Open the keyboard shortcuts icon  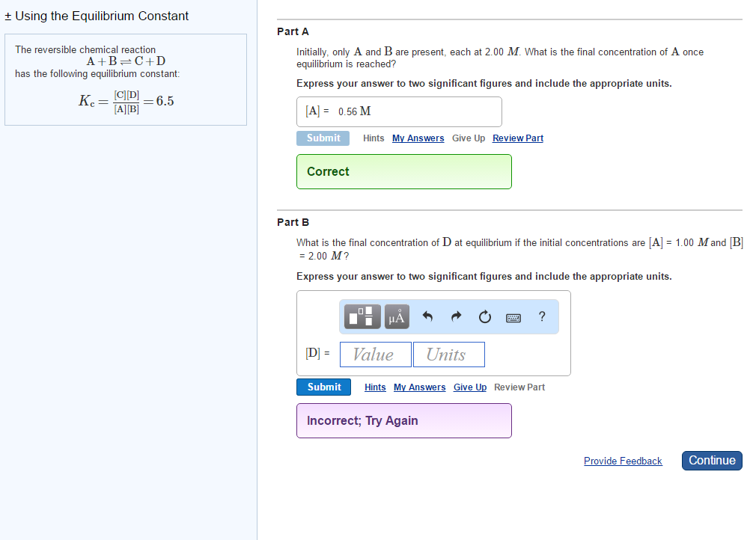coord(513,317)
